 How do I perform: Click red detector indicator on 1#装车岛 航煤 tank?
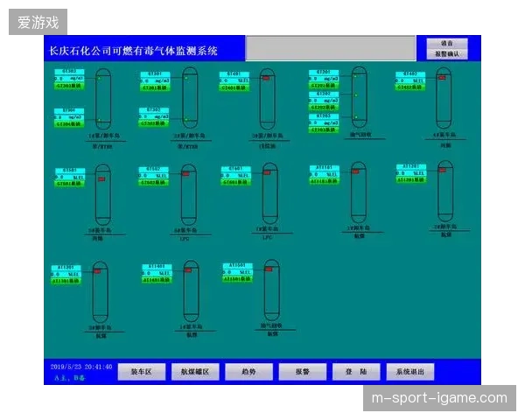tap(188, 270)
